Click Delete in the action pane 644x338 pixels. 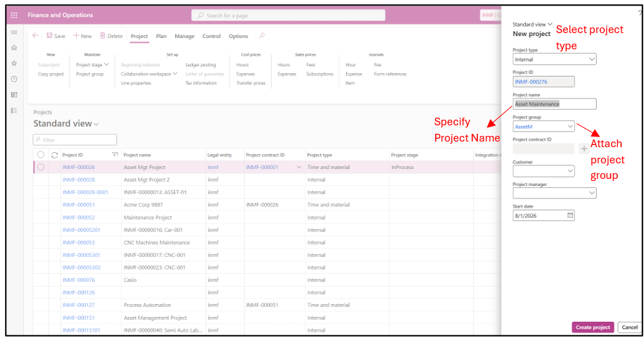111,36
